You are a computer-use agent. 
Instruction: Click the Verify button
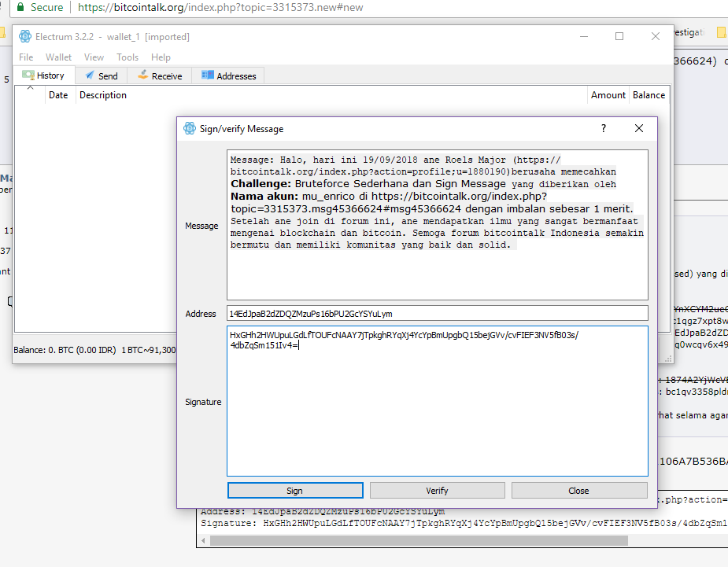pyautogui.click(x=437, y=491)
